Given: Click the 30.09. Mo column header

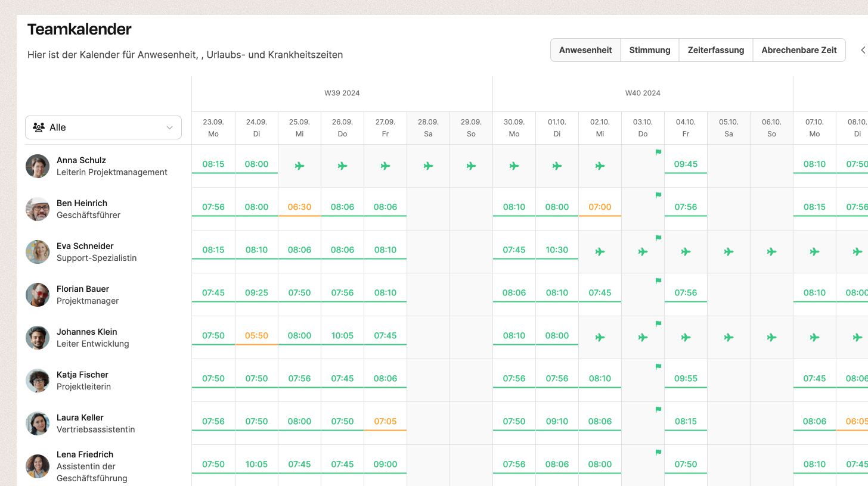Looking at the screenshot, I should pyautogui.click(x=514, y=127).
